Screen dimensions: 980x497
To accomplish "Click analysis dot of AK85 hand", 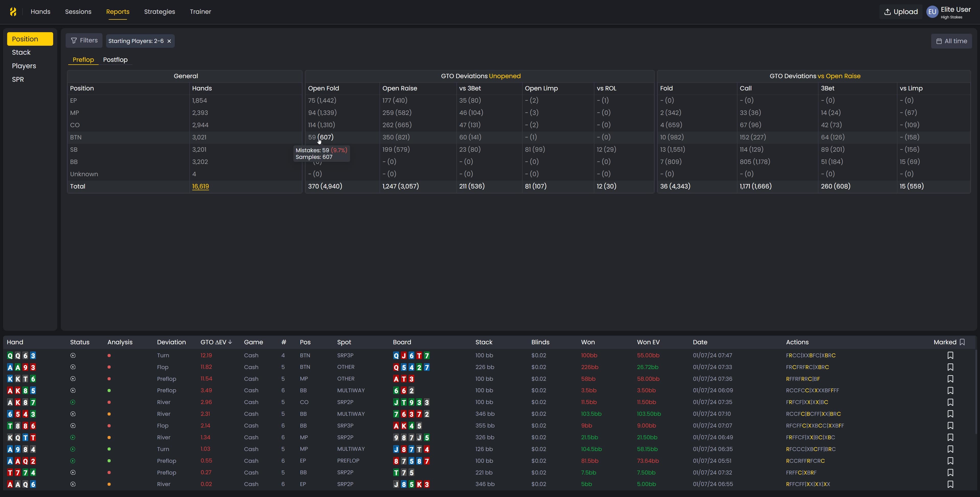I will click(109, 391).
